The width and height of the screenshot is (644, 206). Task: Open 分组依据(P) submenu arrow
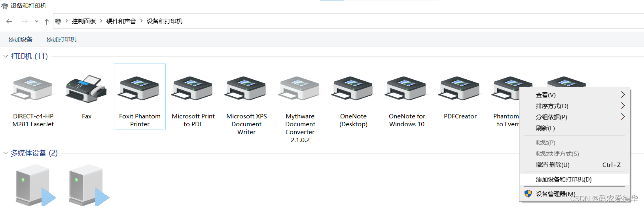pyautogui.click(x=623, y=117)
